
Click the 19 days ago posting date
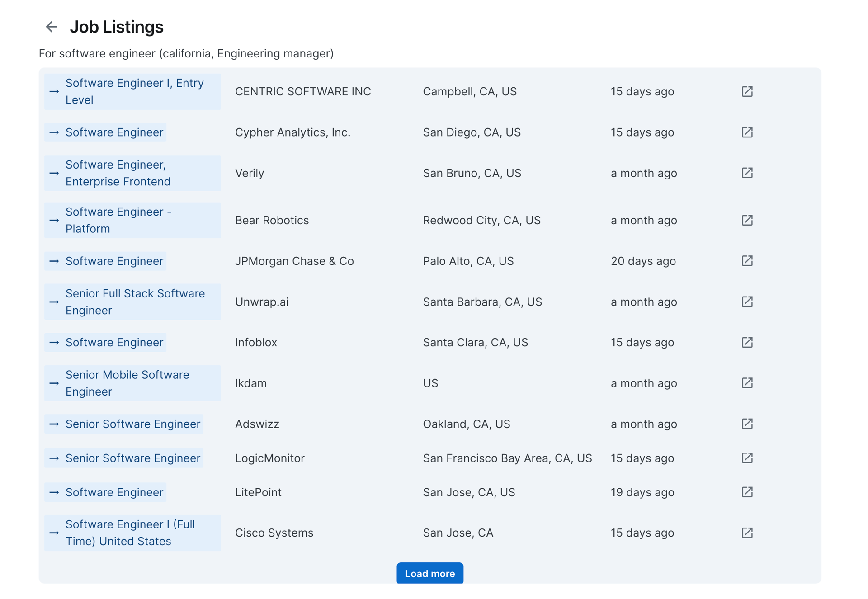point(642,492)
